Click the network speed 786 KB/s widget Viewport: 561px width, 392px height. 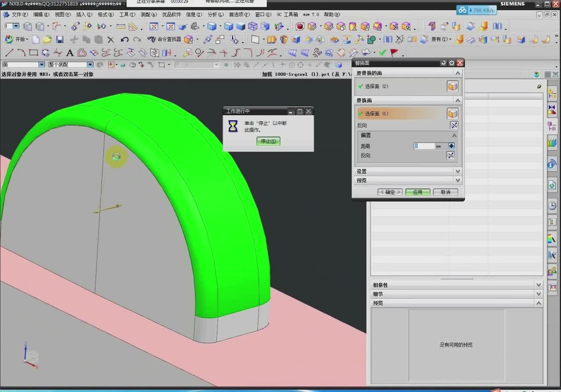tap(476, 10)
